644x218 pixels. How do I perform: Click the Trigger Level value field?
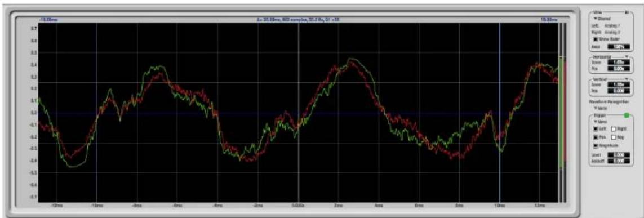point(618,155)
